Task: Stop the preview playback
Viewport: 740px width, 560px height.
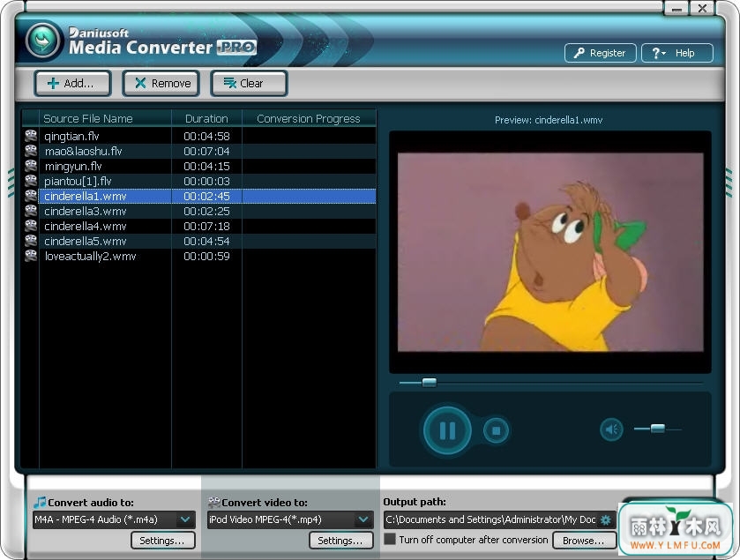Action: (496, 430)
